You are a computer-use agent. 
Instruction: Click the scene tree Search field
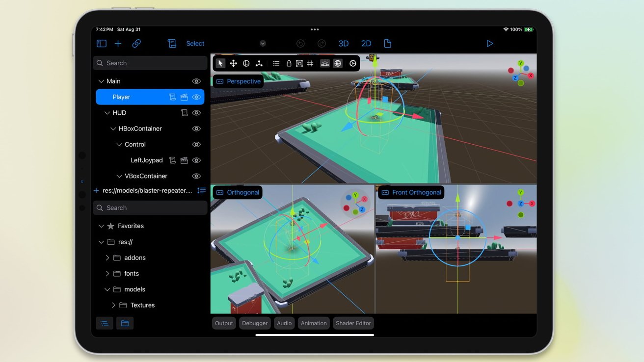(x=150, y=63)
